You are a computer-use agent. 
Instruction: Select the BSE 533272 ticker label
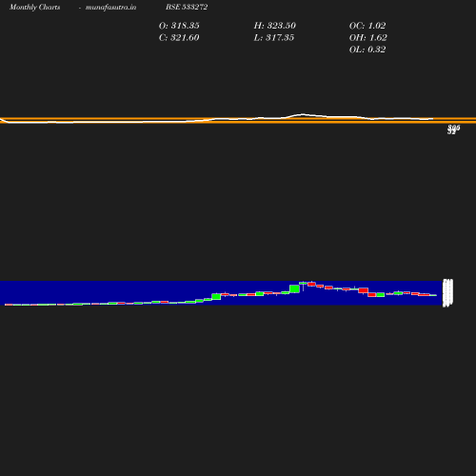tap(187, 7)
